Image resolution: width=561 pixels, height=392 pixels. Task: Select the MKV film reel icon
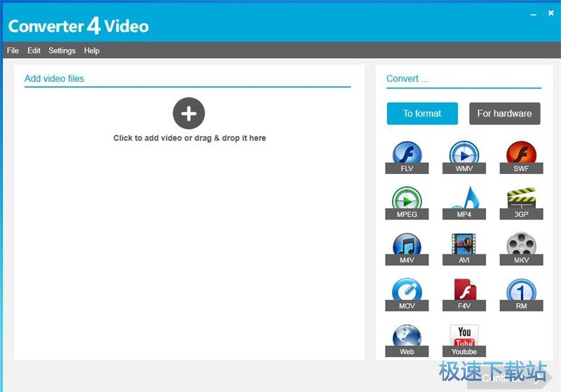521,248
